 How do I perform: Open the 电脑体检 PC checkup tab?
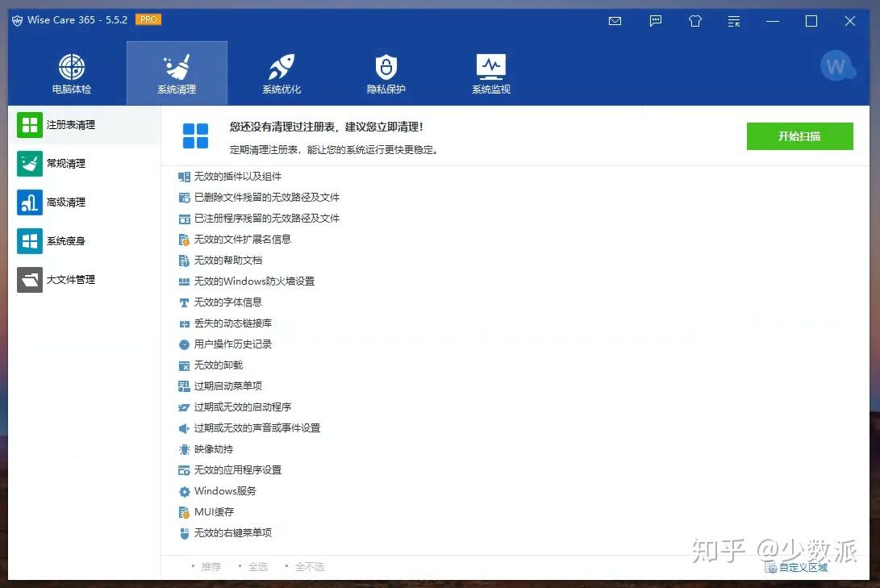72,73
